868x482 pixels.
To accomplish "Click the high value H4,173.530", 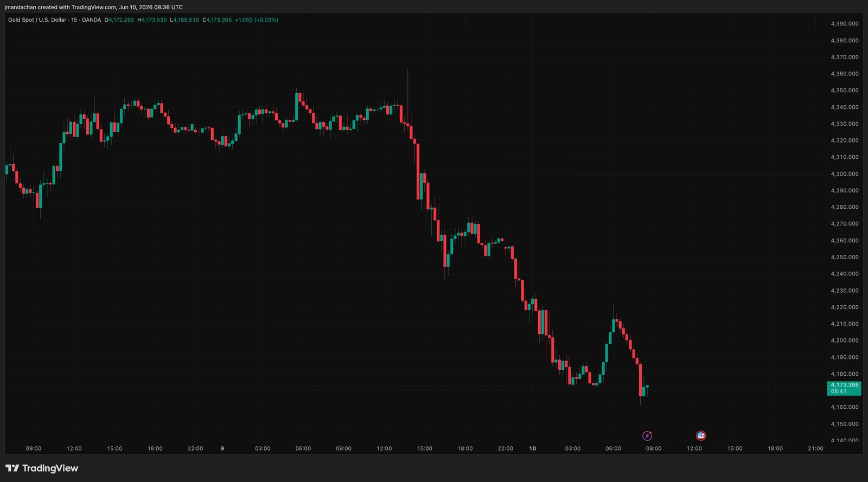I will [152, 20].
